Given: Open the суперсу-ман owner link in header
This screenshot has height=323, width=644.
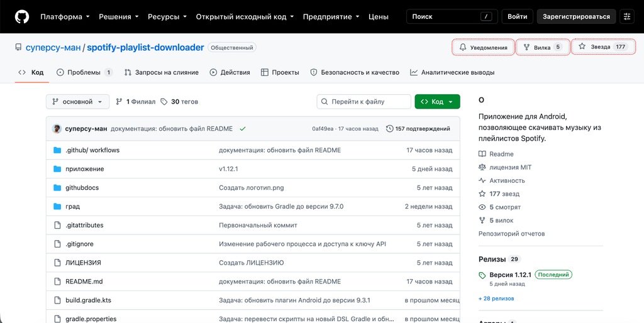Looking at the screenshot, I should pyautogui.click(x=53, y=47).
